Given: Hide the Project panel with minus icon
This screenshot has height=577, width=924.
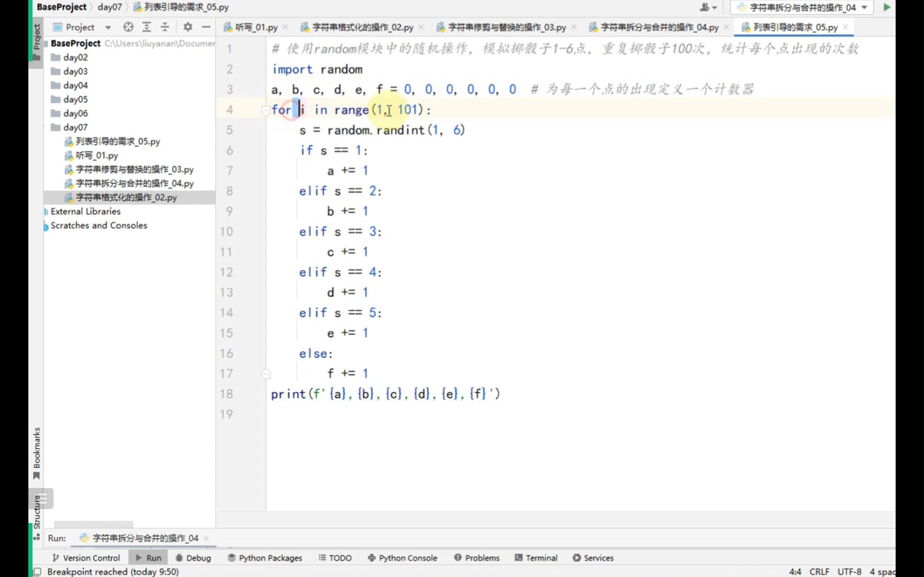Looking at the screenshot, I should [206, 27].
